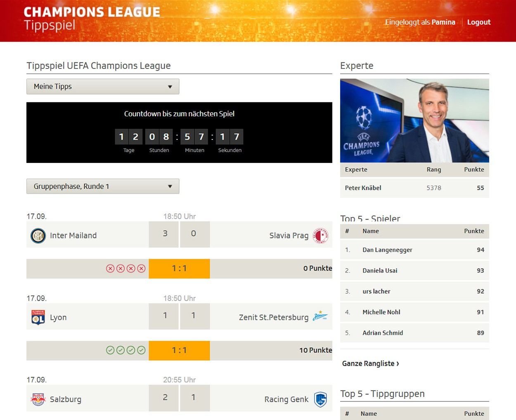Screen dimensions: 516x420
Task: Click "Michelle Nohl" in Top 5 list
Action: tap(381, 312)
